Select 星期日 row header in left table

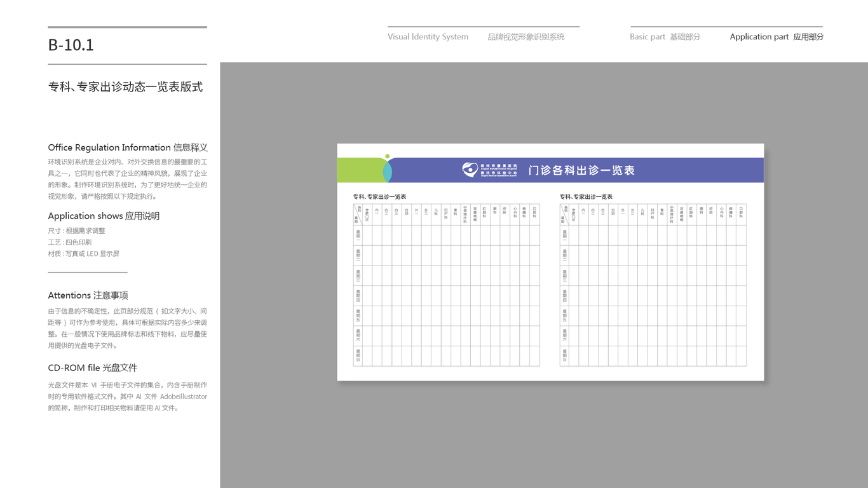pyautogui.click(x=358, y=356)
